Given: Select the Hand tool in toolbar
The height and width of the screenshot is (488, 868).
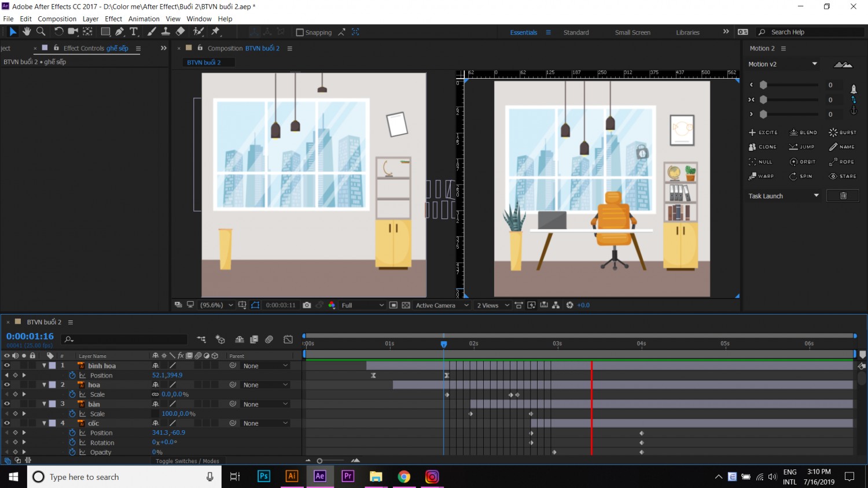Looking at the screenshot, I should click(x=27, y=32).
